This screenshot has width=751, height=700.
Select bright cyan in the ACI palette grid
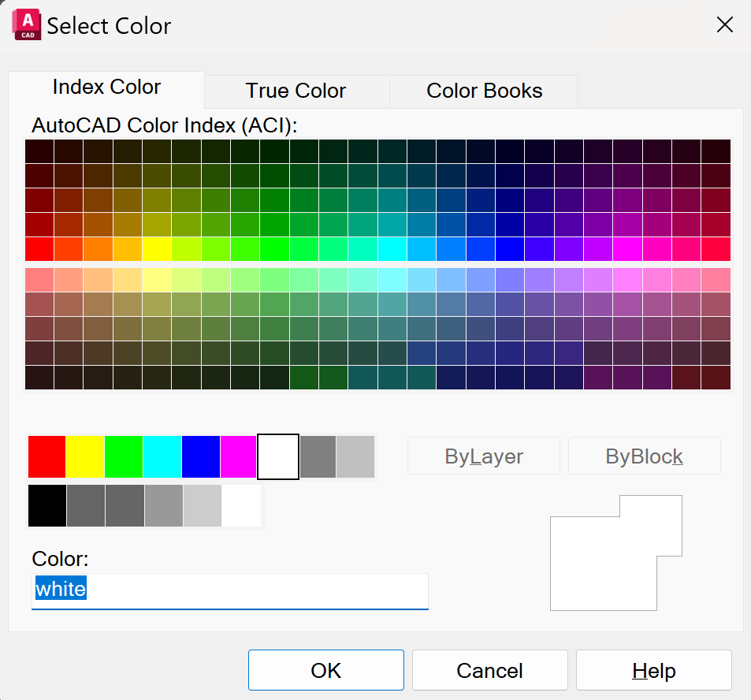point(392,249)
